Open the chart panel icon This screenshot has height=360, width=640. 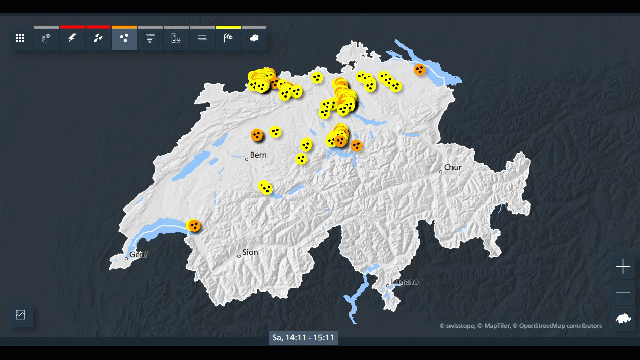[20, 315]
